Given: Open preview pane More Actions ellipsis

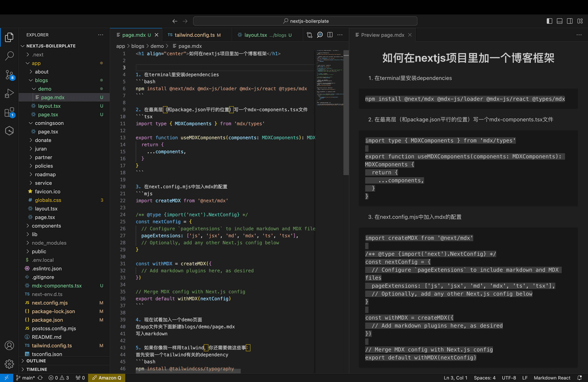Looking at the screenshot, I should click(x=579, y=35).
